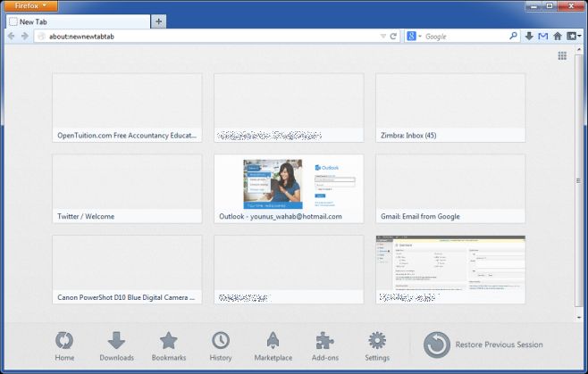Go forward with the forward arrow

[x=25, y=37]
